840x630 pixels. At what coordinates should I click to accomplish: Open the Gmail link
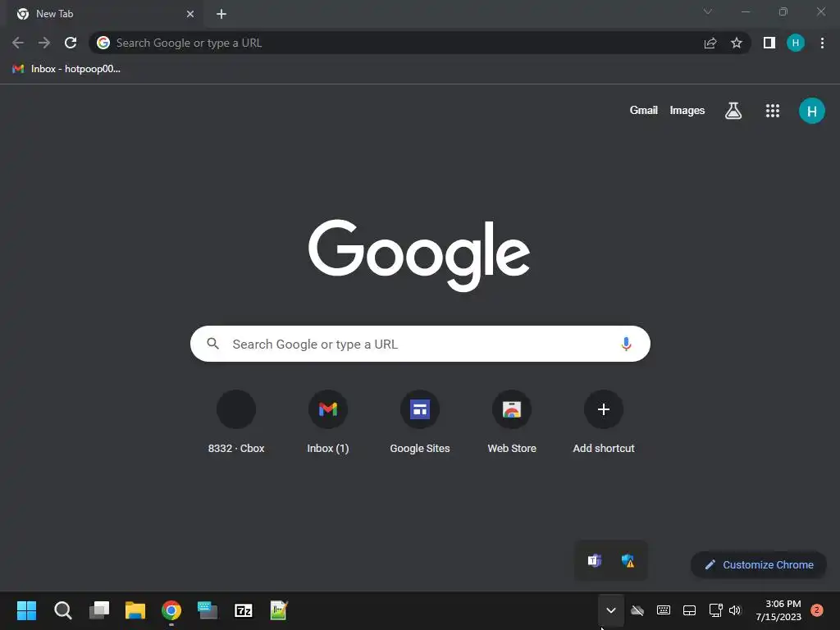[x=643, y=111]
